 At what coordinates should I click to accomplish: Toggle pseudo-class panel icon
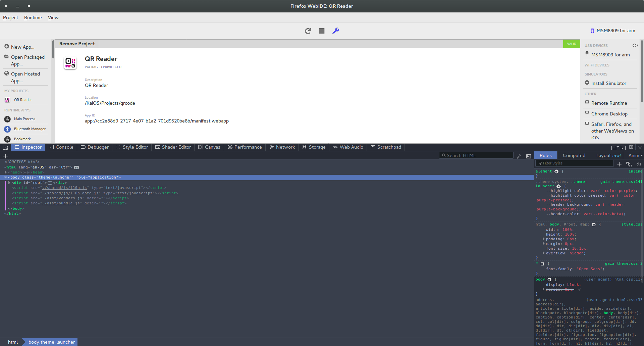(x=629, y=164)
